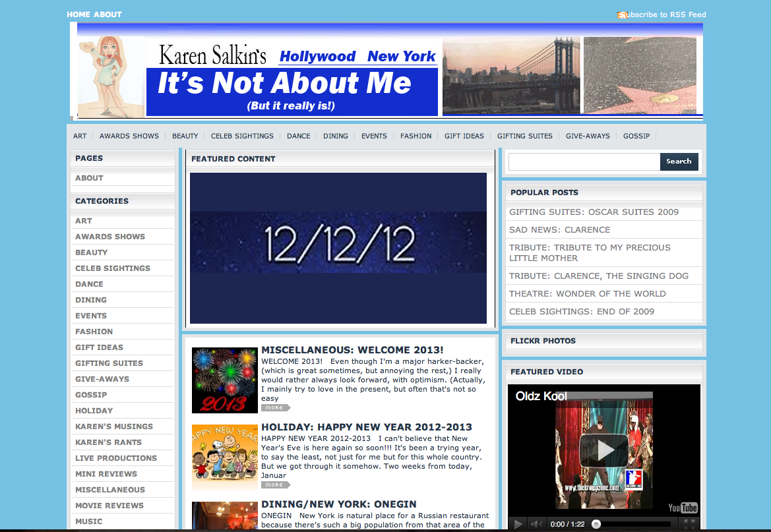Select GIVE-AWAYS in horizontal category bar
The image size is (771, 532).
click(x=588, y=136)
